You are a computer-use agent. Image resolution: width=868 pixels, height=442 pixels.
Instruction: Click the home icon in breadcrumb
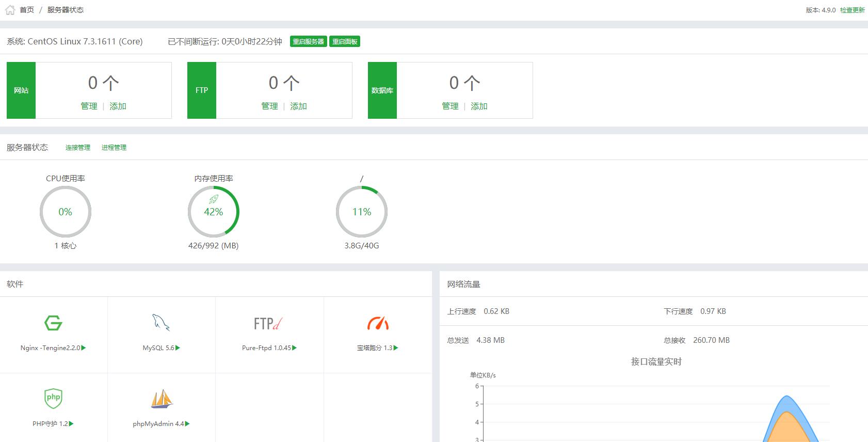[10, 10]
